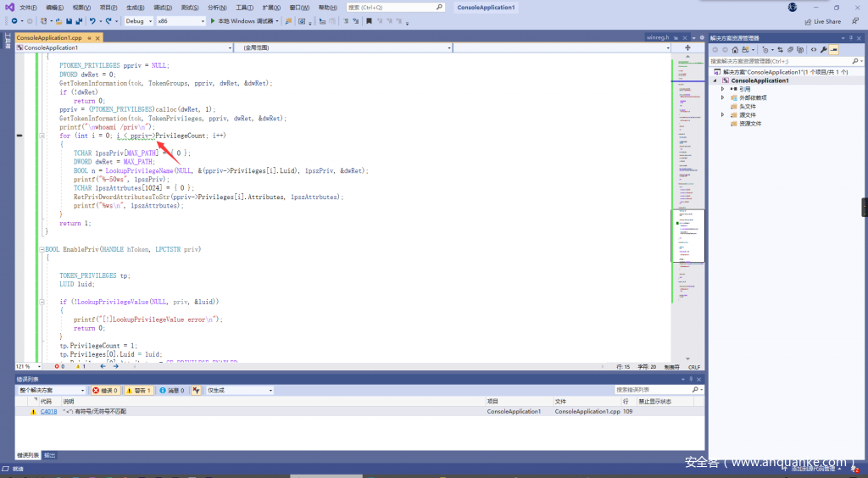Image resolution: width=868 pixels, height=478 pixels.
Task: Open the Debug configuration dropdown
Action: point(138,21)
